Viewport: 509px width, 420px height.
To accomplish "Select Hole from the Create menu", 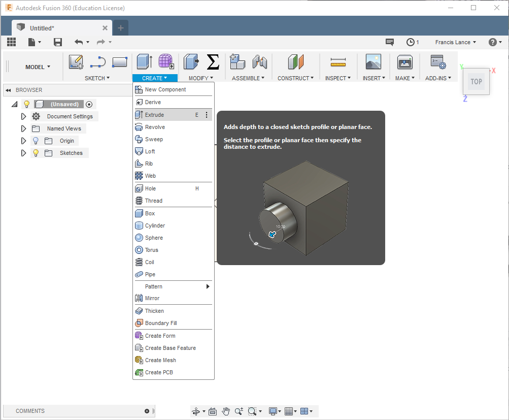I will point(174,188).
